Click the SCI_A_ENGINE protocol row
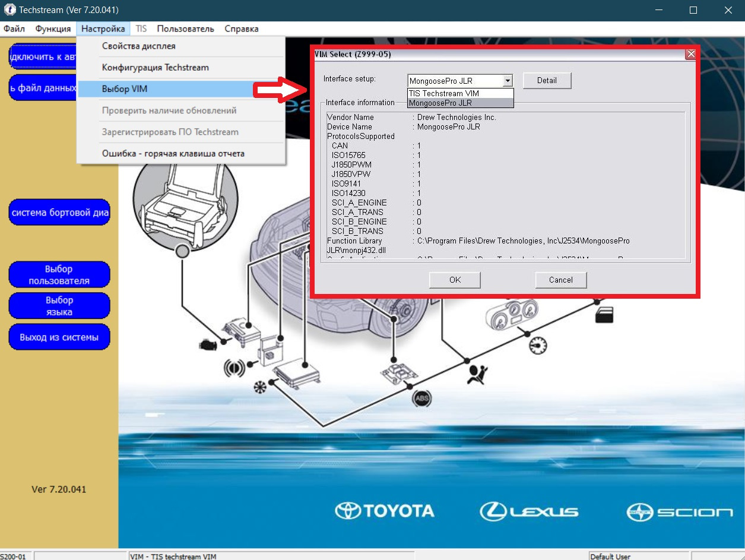The height and width of the screenshot is (560, 745). [x=376, y=203]
